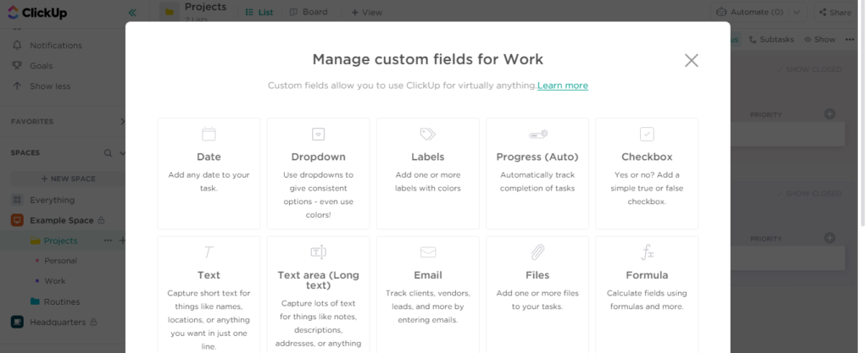Choose the Email custom field card
This screenshot has height=353, width=868.
[428, 295]
